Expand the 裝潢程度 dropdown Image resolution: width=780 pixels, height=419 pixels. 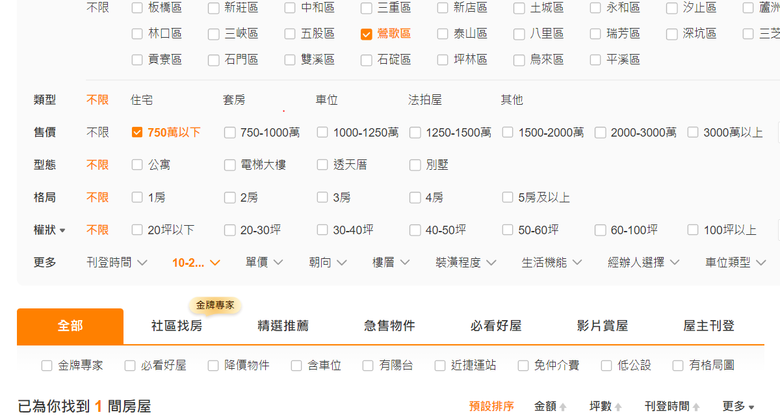(466, 263)
